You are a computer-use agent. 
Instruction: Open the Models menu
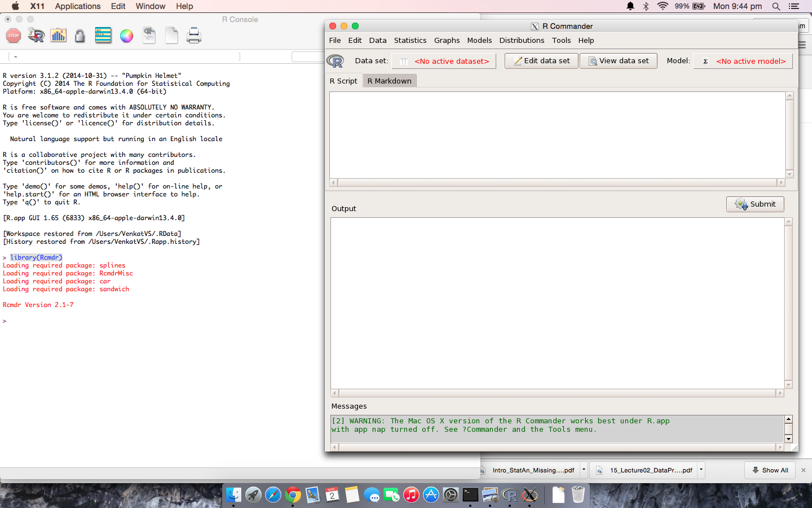pos(479,41)
